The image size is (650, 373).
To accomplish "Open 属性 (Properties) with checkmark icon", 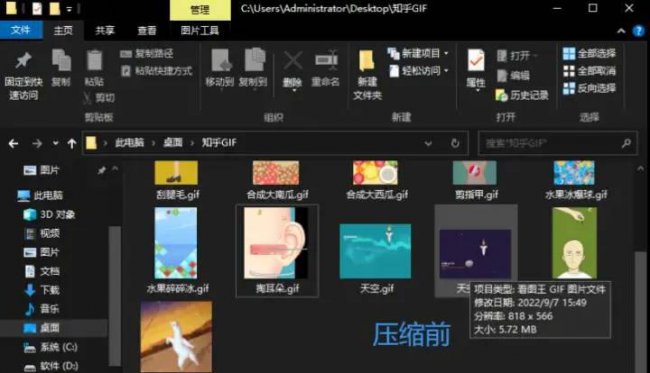I will (476, 69).
